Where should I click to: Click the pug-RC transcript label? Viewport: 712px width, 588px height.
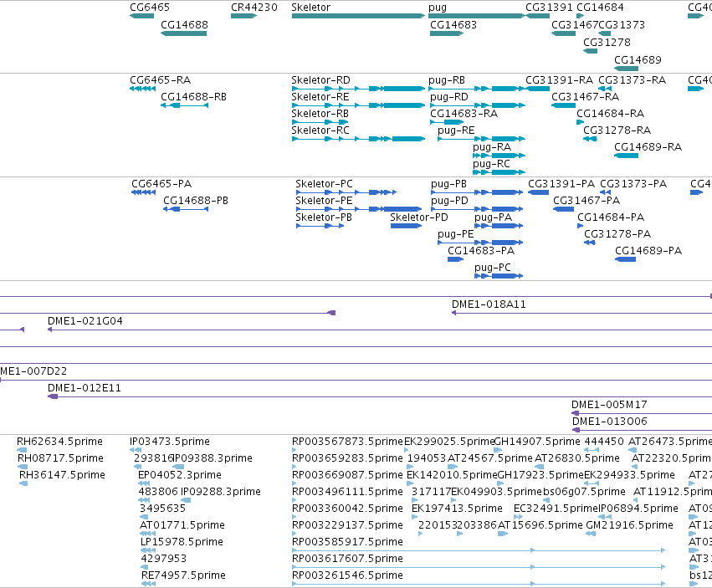[492, 163]
